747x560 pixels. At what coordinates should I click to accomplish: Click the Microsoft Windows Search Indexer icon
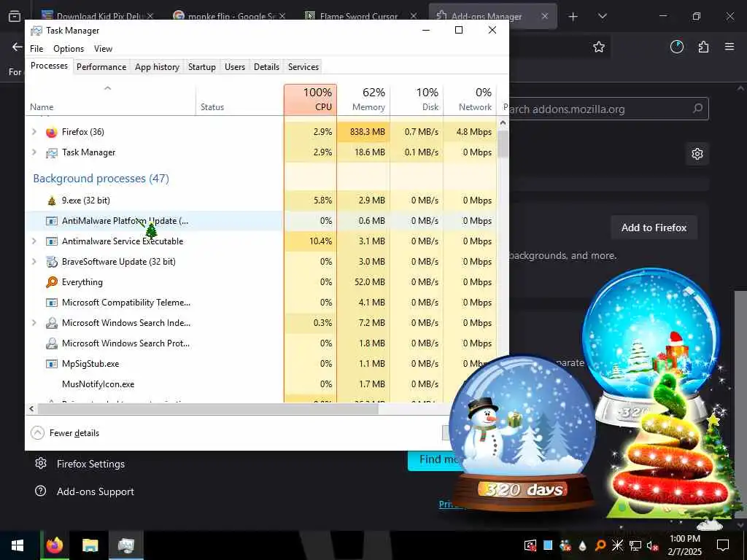pos(52,323)
